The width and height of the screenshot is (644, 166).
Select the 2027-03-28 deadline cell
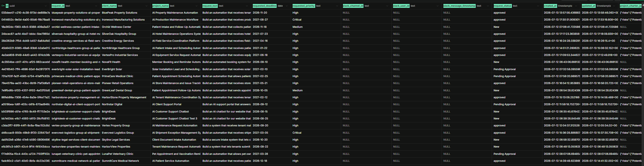point(271,154)
